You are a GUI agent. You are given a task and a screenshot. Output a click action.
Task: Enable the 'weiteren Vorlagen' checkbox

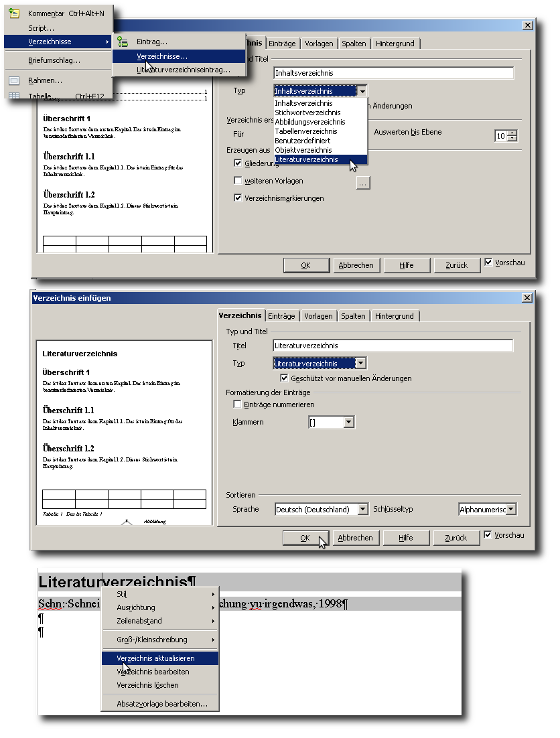point(238,181)
